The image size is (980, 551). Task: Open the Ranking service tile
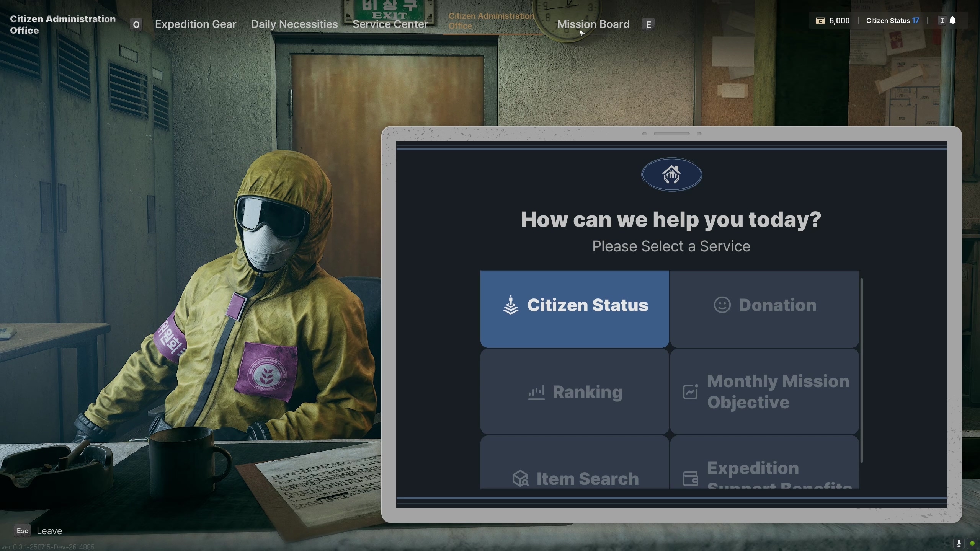click(575, 391)
